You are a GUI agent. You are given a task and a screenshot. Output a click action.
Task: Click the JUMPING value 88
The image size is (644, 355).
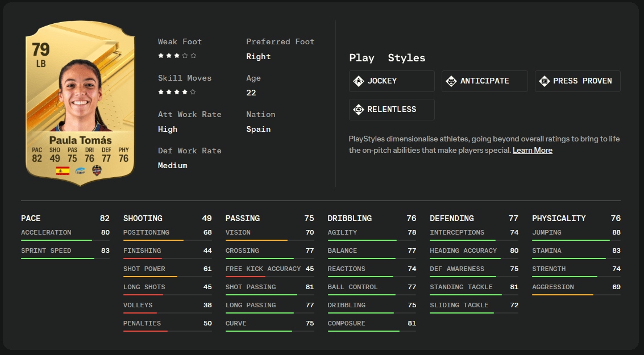pos(616,232)
